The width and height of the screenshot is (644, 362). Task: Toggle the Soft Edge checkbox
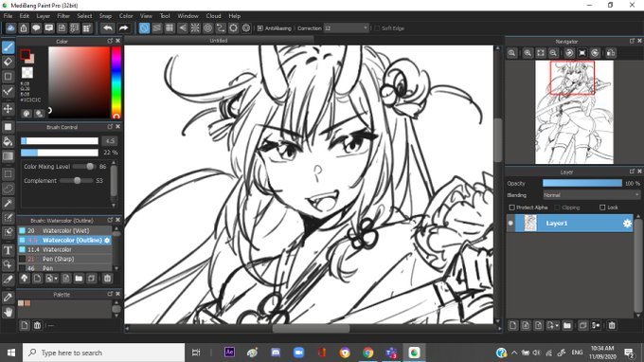pyautogui.click(x=377, y=28)
